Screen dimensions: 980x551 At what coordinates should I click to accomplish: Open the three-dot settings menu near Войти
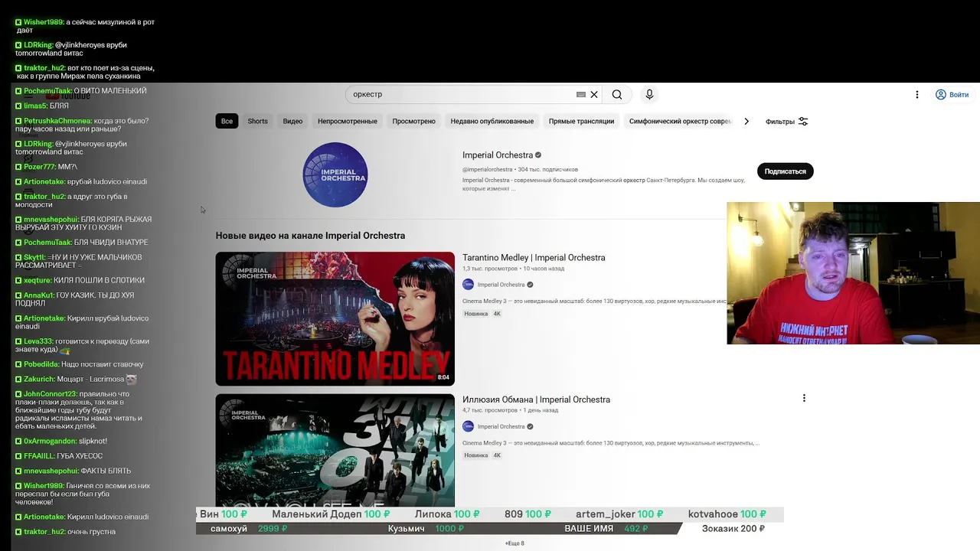(x=916, y=95)
